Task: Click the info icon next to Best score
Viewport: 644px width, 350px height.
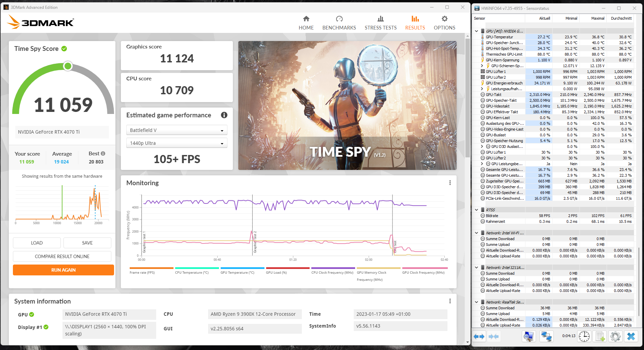Action: click(x=103, y=154)
